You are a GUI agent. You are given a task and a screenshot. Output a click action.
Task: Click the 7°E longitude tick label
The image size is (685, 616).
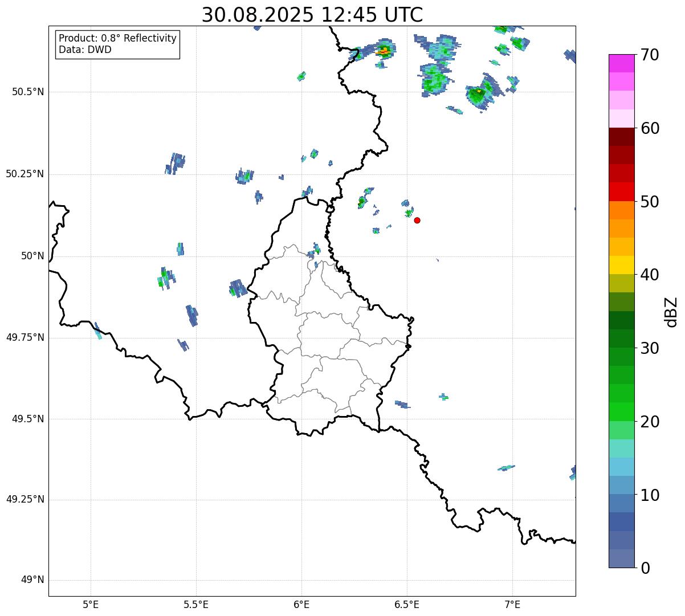(x=512, y=604)
